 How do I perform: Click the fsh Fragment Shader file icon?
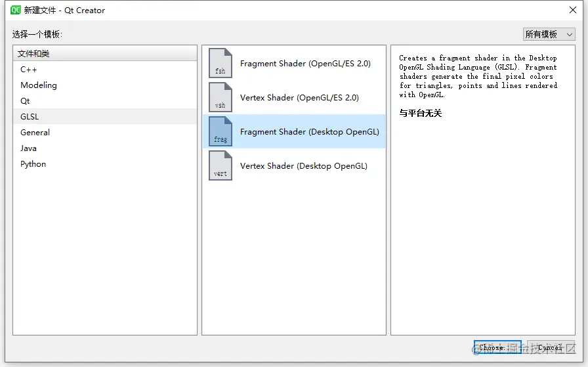(220, 63)
